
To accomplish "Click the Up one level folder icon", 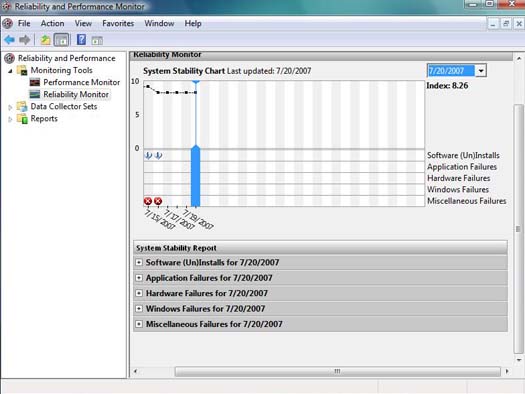I will (x=46, y=40).
